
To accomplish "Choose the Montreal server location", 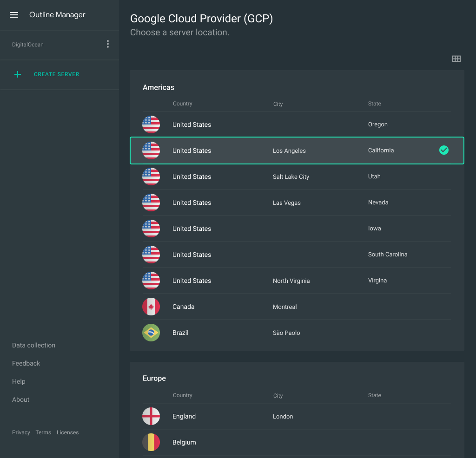I will (x=297, y=307).
